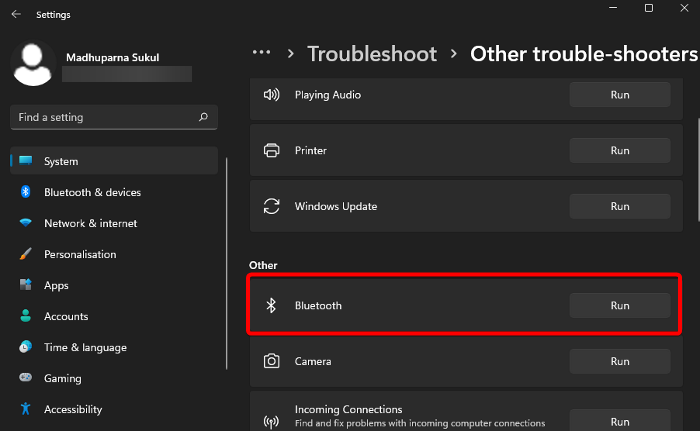Run the Windows Update troubleshooter

(619, 207)
